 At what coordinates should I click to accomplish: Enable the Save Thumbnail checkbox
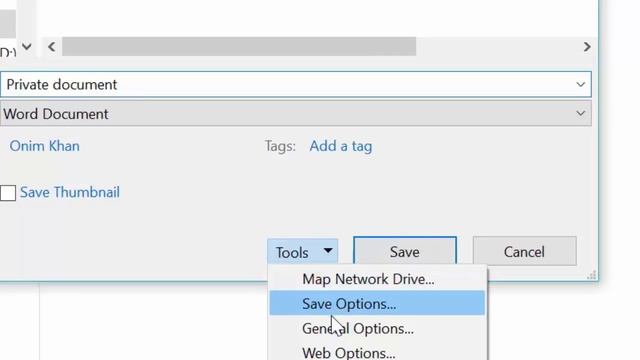(x=8, y=193)
